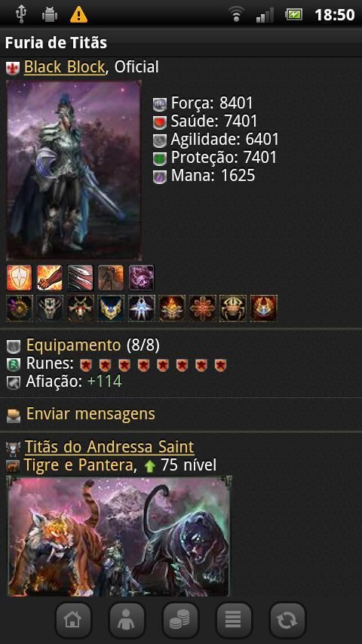Tap the armored warrior portrait image
The width and height of the screenshot is (362, 644).
74,170
